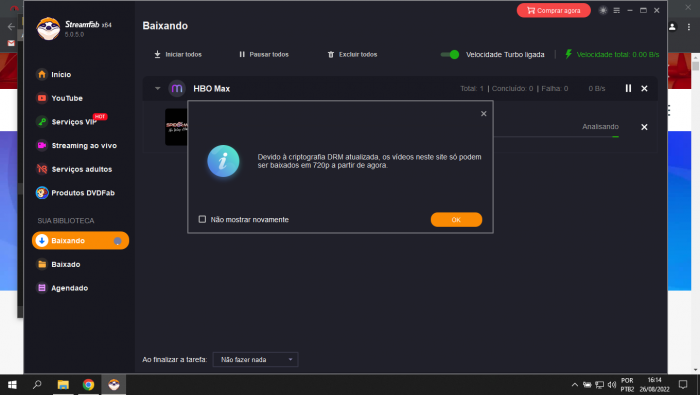Click the DVDFab products icon
700x395 pixels.
coord(42,192)
